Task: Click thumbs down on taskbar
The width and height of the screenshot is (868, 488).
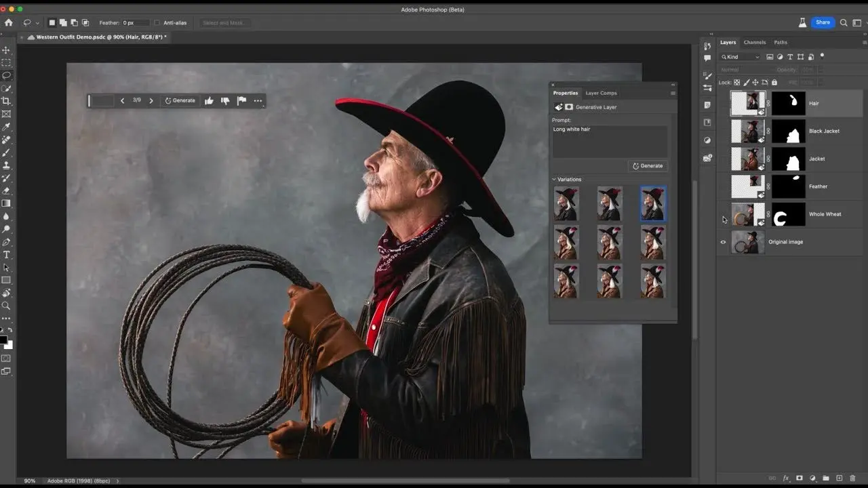Action: coord(225,100)
